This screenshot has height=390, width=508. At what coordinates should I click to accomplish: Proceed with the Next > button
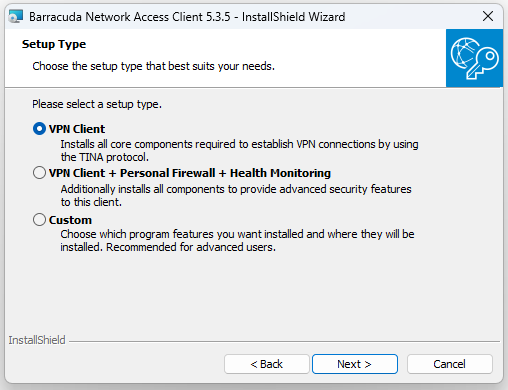tap(355, 364)
